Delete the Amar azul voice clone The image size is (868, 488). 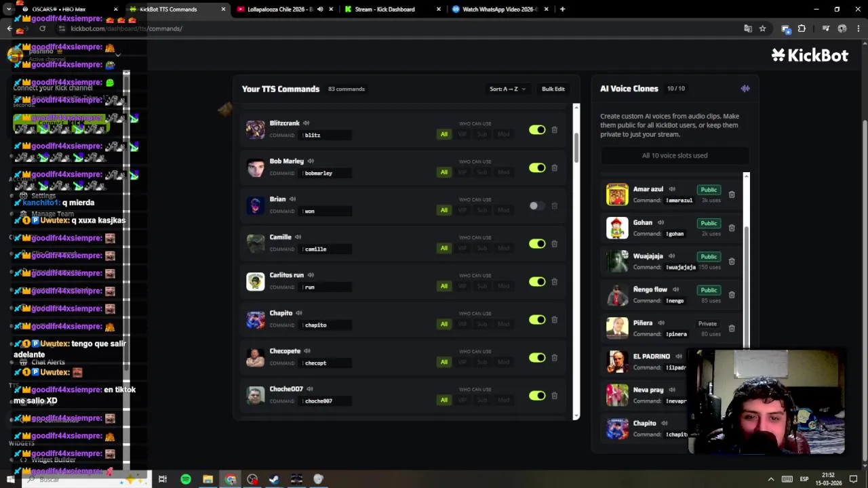(732, 195)
